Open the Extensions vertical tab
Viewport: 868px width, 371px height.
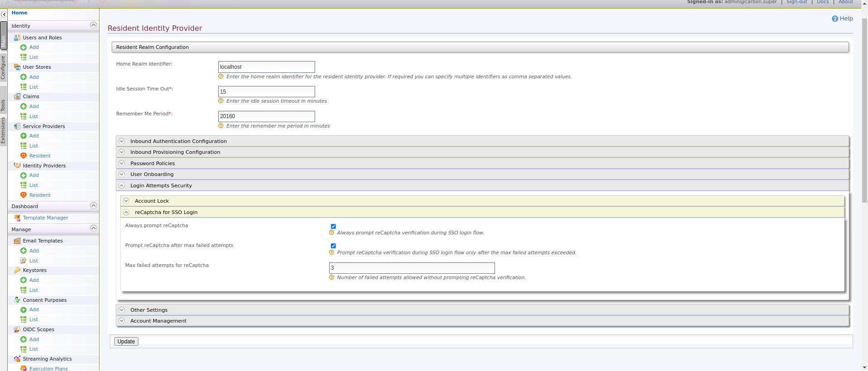[x=3, y=131]
